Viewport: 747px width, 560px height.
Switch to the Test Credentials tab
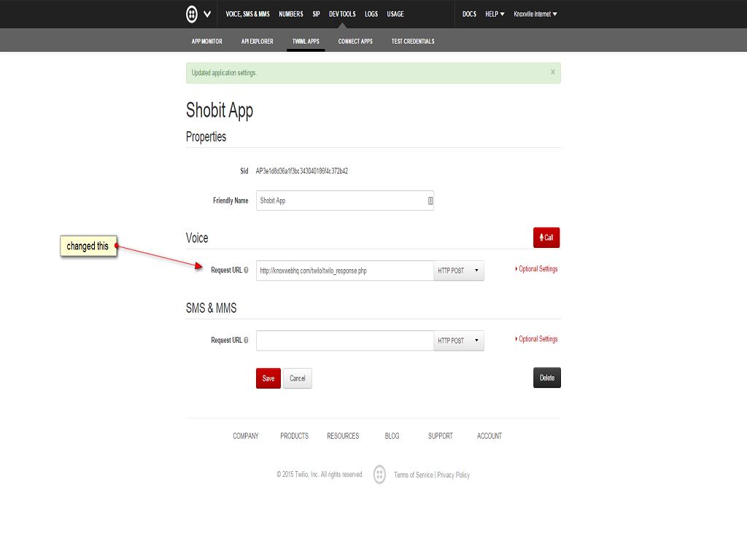tap(413, 42)
